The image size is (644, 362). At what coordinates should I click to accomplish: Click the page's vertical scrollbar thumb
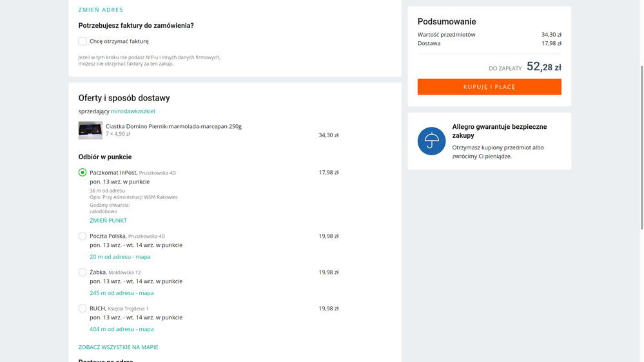tap(641, 147)
